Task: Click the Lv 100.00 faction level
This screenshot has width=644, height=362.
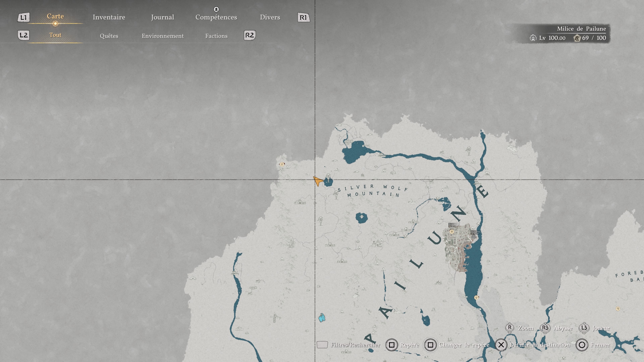Action: (552, 38)
